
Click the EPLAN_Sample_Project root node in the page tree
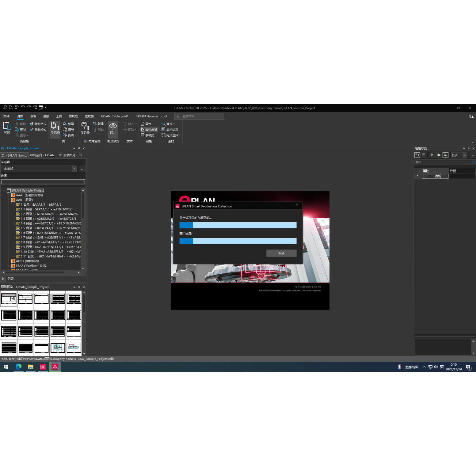click(x=28, y=190)
